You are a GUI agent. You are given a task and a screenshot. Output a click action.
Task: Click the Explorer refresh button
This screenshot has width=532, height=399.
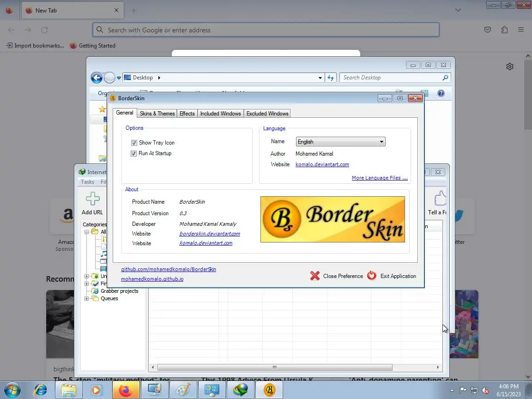(x=331, y=78)
